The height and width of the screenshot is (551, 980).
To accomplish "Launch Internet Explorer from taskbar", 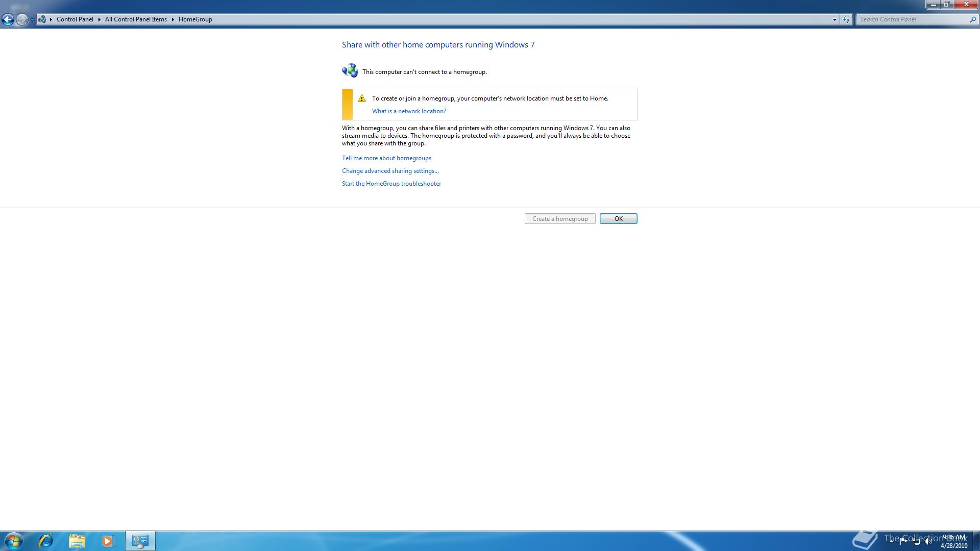I will [x=46, y=541].
